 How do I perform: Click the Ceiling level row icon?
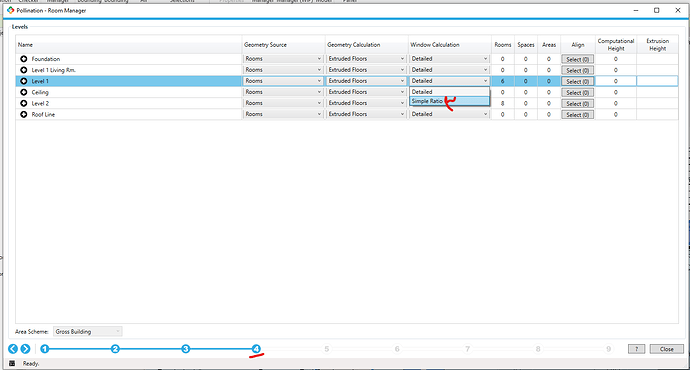(24, 92)
